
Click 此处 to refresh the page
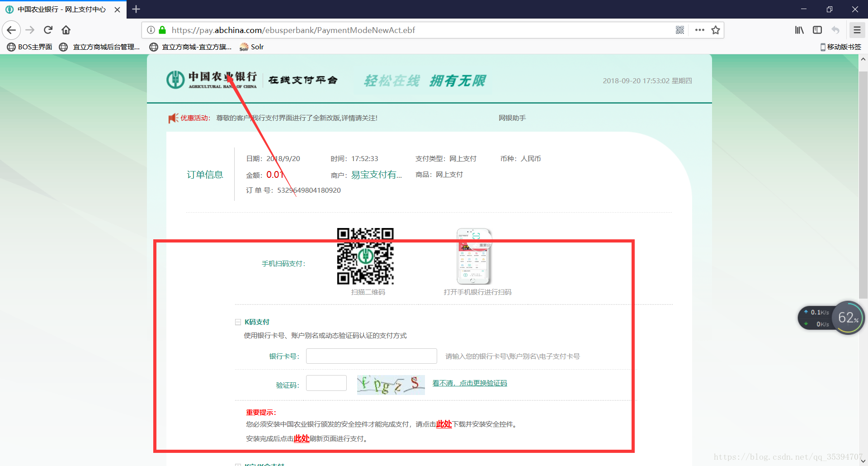coord(302,438)
